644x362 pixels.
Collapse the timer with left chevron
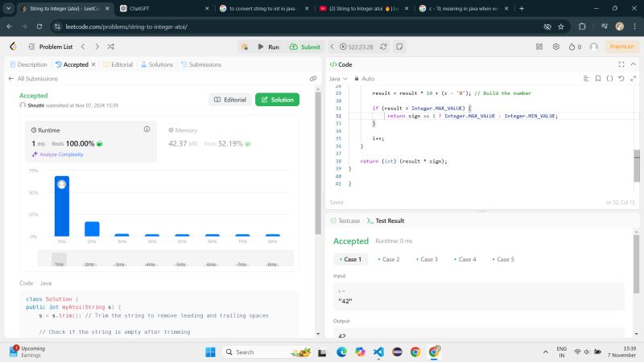(332, 47)
